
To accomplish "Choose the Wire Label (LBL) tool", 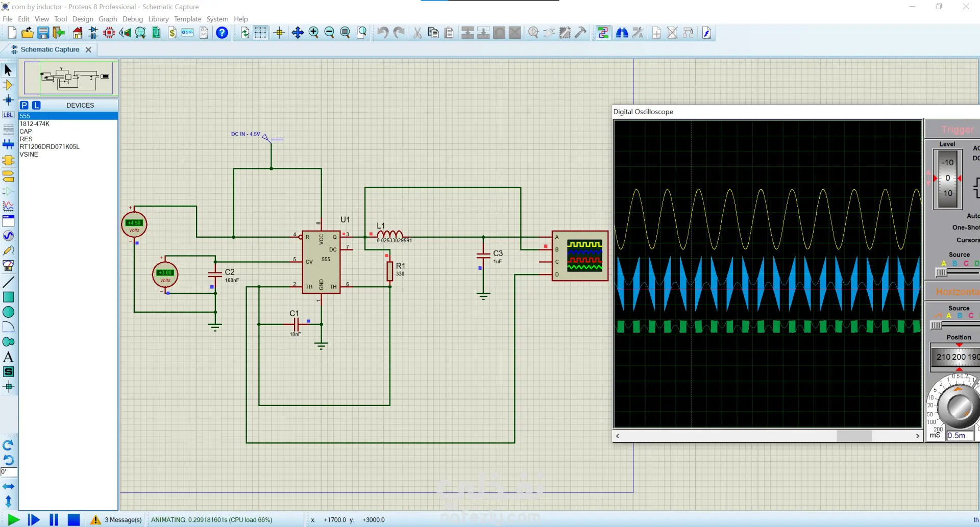I will point(8,115).
